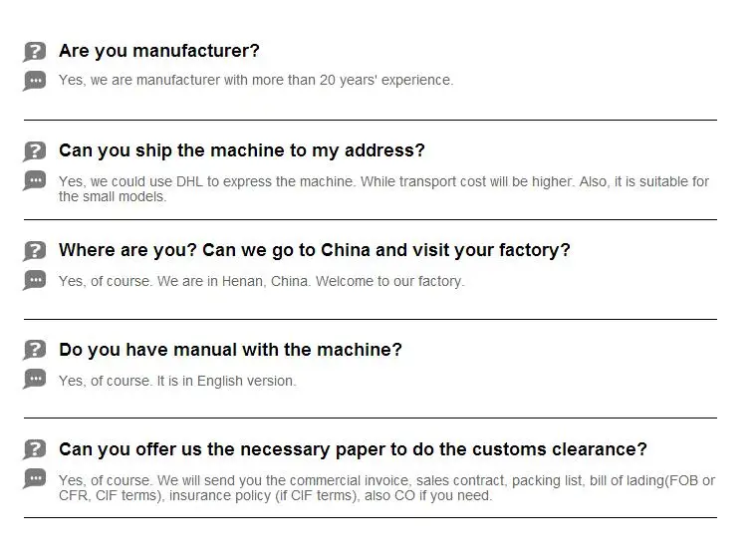754x560 pixels.
Task: Click answer bubble icon beside 'English version' reply
Action: [35, 380]
